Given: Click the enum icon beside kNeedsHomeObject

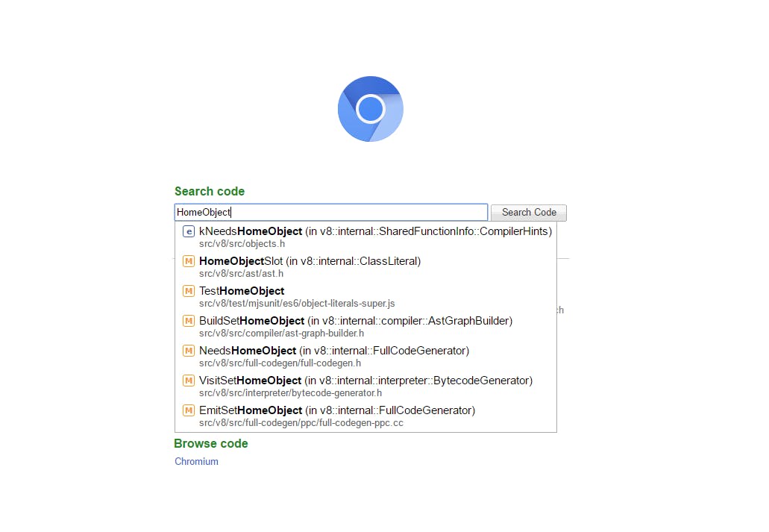Looking at the screenshot, I should (188, 231).
